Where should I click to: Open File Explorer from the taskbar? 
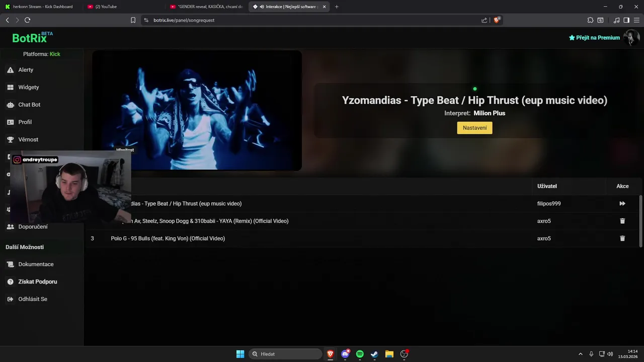[x=389, y=354]
